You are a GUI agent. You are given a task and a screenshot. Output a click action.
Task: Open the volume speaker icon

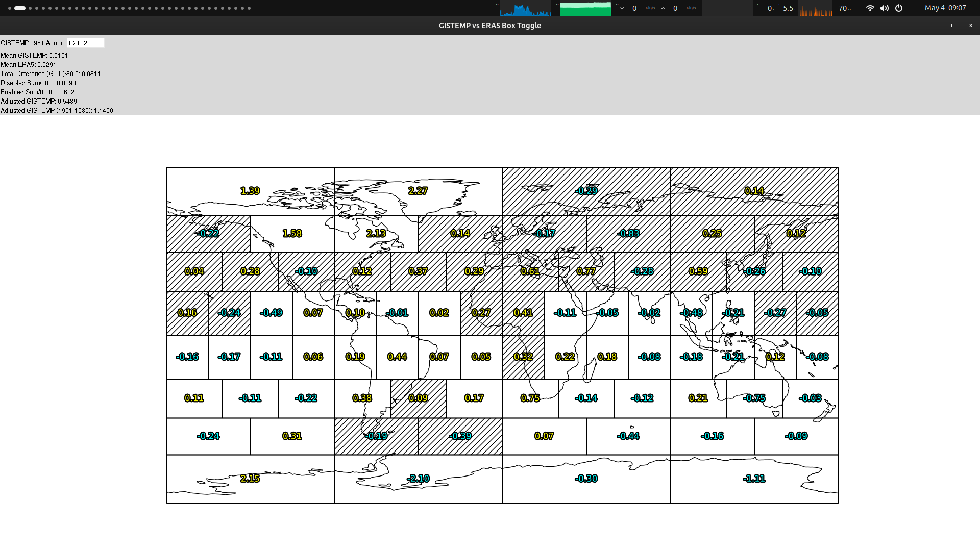tap(885, 8)
